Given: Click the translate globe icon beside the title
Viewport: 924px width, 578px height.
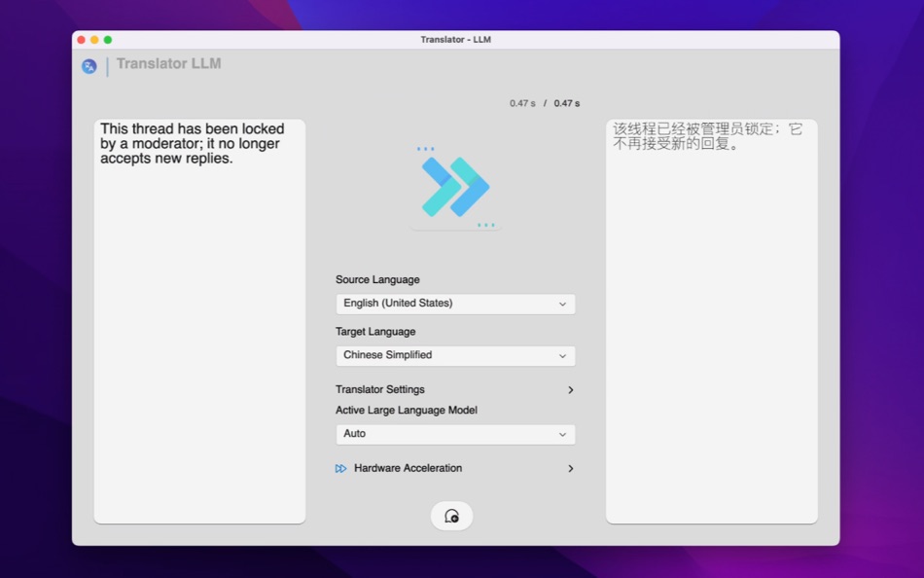Looking at the screenshot, I should (x=89, y=65).
